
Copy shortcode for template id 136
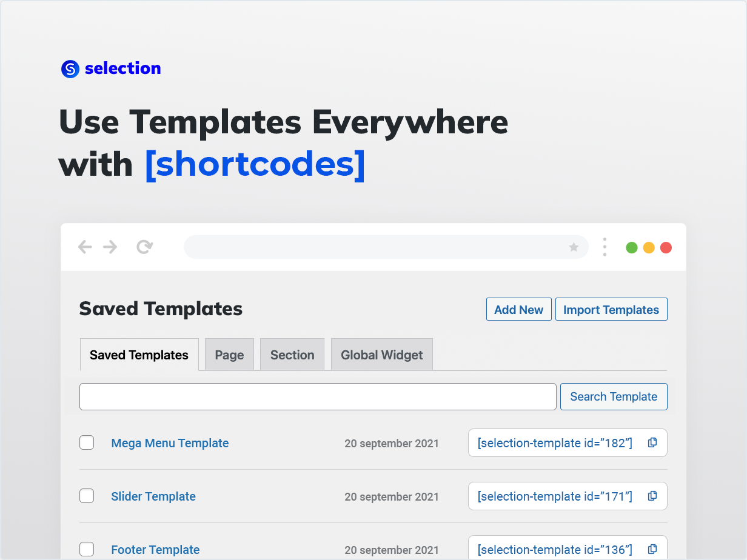click(652, 549)
